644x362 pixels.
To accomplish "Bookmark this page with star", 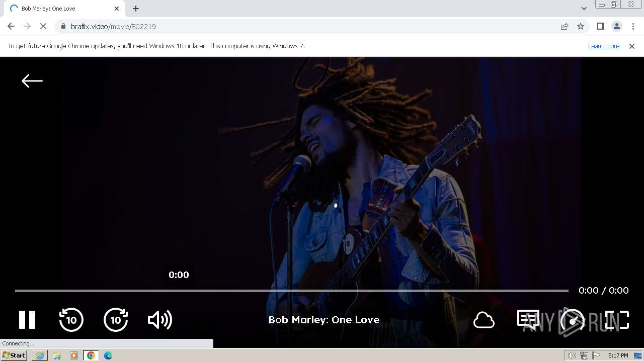I will pos(581,26).
